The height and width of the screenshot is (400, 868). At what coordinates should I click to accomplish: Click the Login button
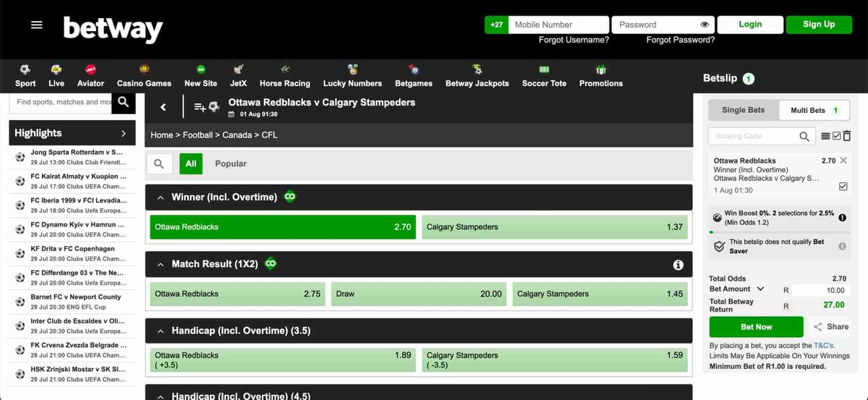pos(750,25)
